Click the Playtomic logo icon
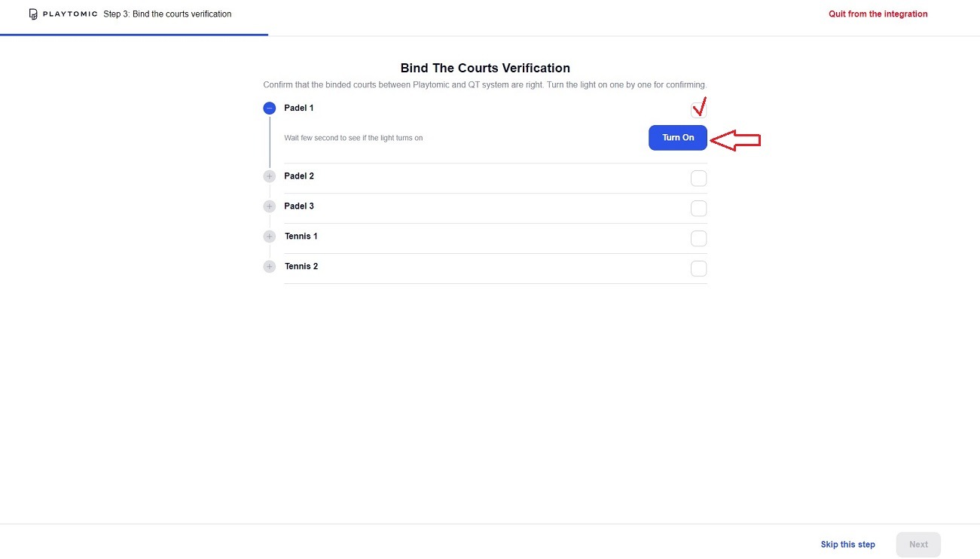This screenshot has width=980, height=559. click(x=33, y=14)
